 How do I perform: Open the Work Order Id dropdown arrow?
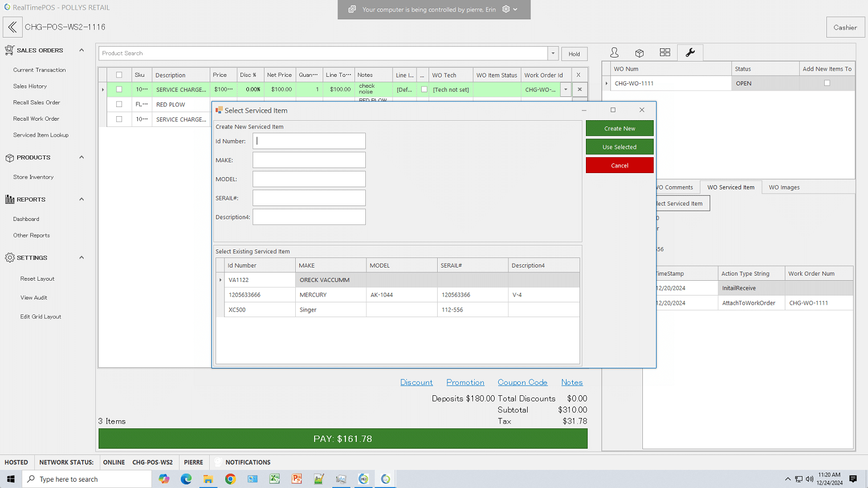[566, 89]
